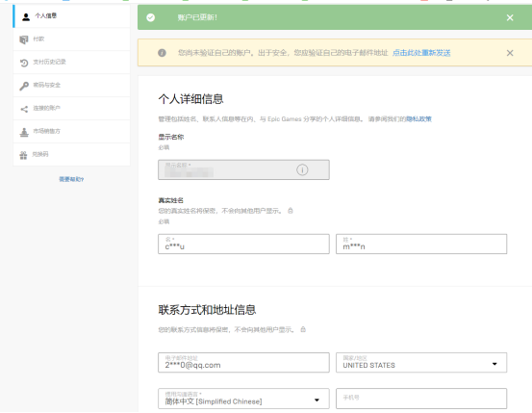Click the 个人详细信息 heading text
Screen dimensions: 532x413
190,99
